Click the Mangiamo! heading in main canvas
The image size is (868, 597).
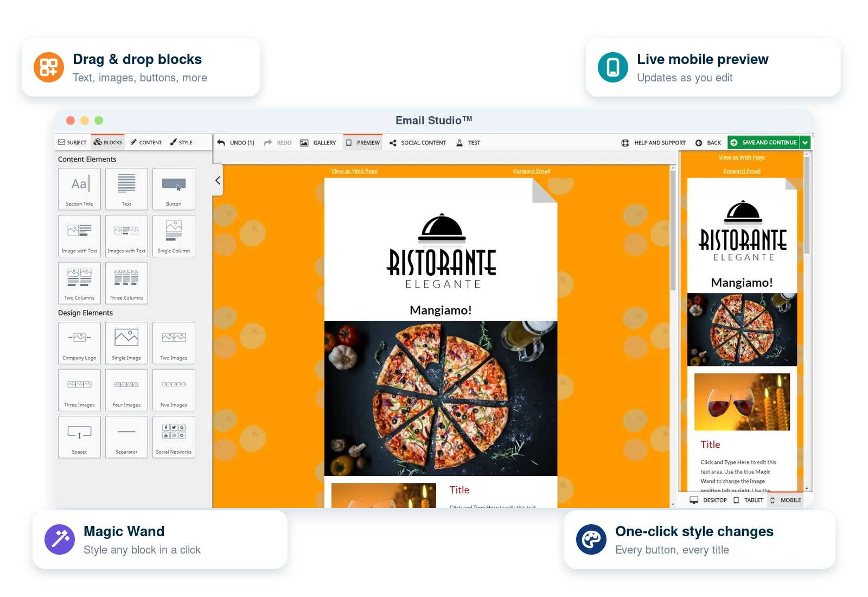(441, 310)
